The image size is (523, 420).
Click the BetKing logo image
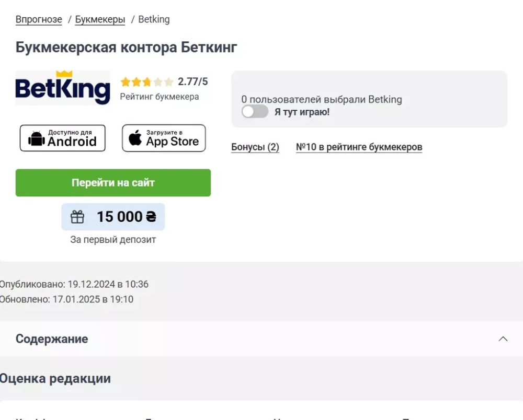pyautogui.click(x=63, y=88)
